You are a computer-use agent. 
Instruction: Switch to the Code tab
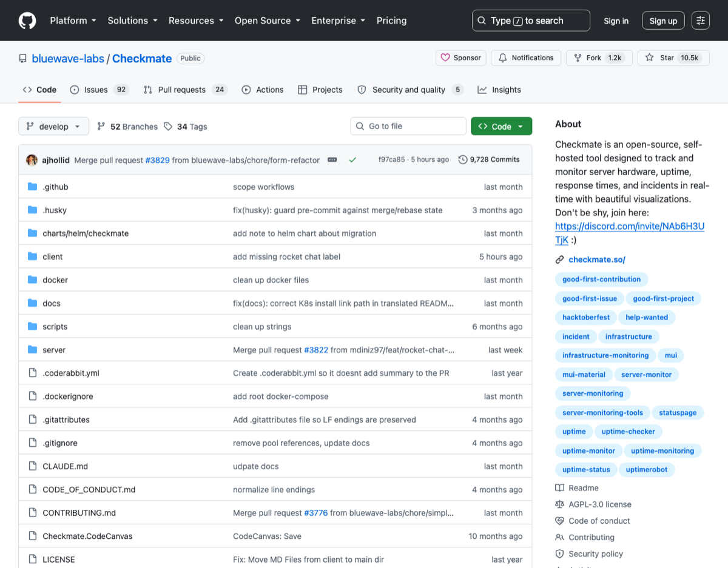click(x=39, y=90)
